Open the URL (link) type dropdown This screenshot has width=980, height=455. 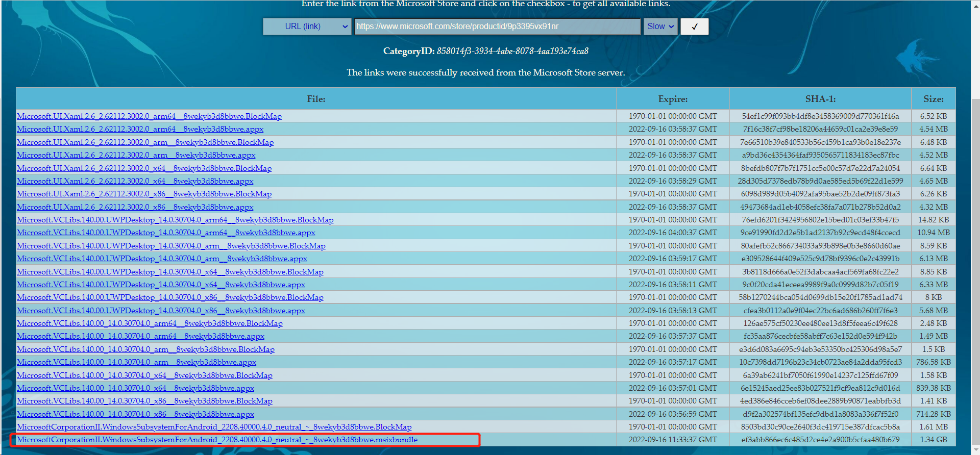pos(307,27)
